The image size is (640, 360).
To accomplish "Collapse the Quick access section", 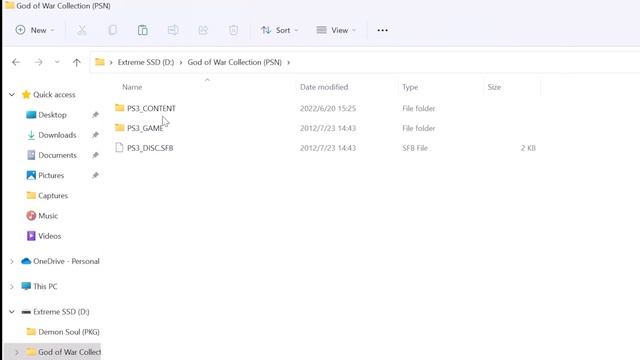I will (12, 95).
